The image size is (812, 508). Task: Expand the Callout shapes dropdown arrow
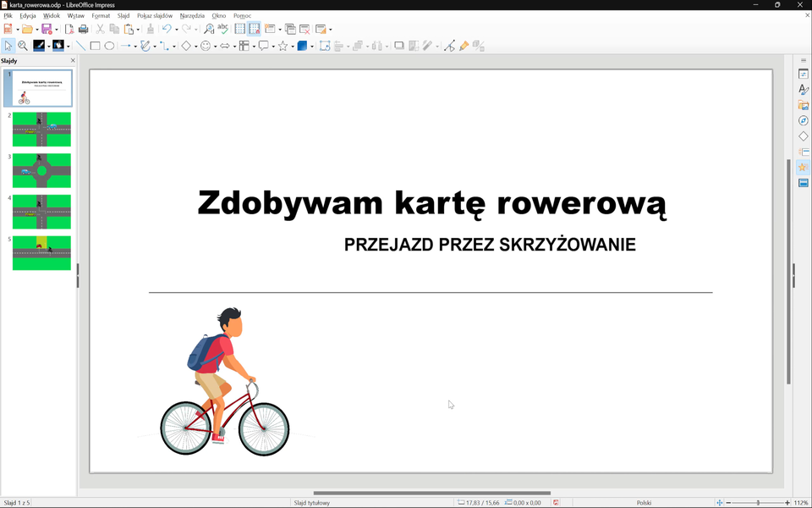click(x=273, y=47)
